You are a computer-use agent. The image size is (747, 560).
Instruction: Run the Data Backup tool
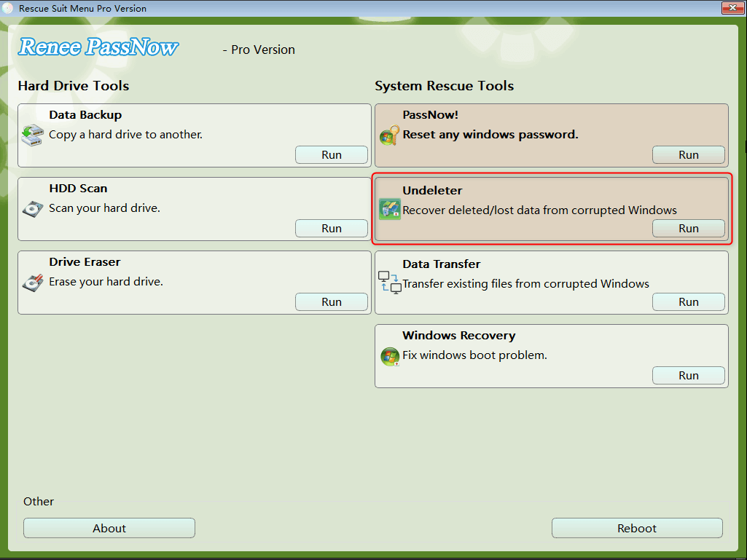coord(331,155)
